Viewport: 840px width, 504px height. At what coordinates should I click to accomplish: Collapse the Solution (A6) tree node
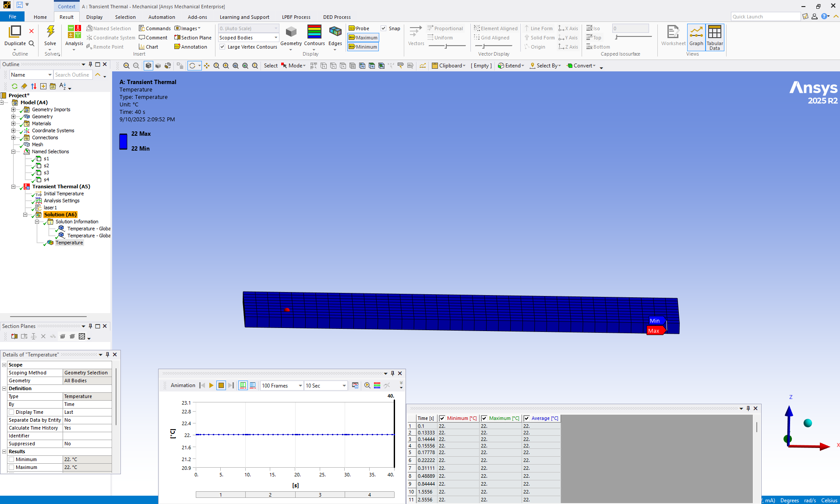pos(25,215)
